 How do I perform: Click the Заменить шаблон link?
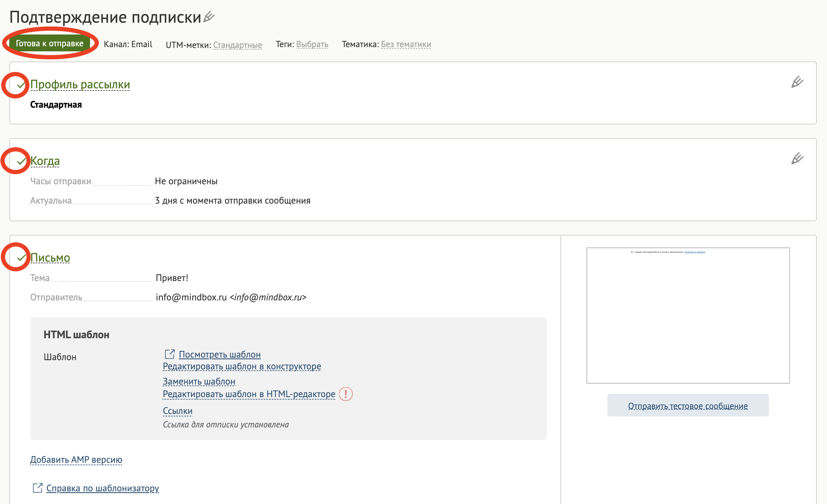(x=199, y=382)
